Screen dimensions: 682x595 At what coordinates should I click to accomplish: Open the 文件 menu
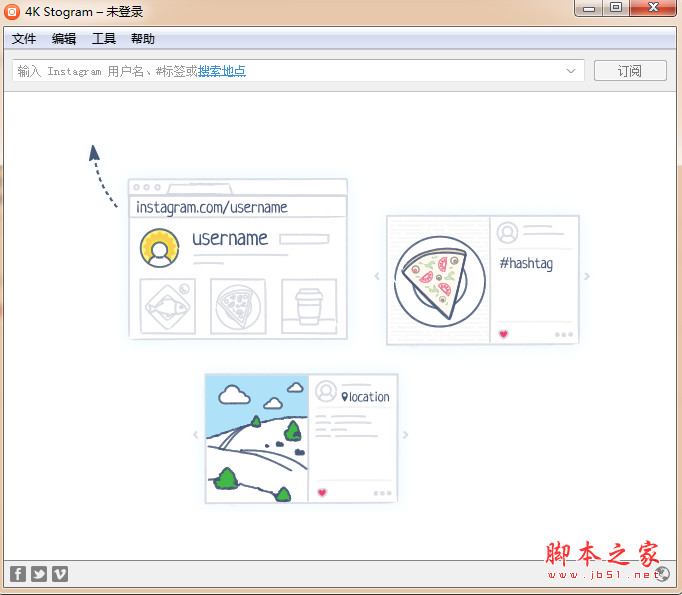coord(23,39)
